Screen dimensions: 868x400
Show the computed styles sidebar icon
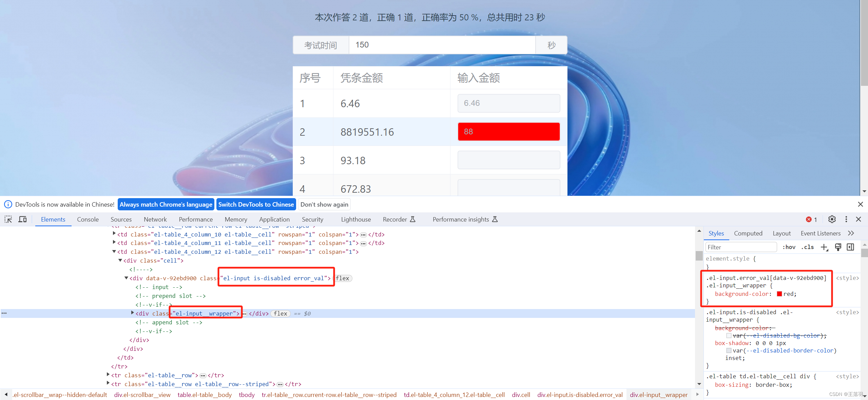(x=851, y=247)
